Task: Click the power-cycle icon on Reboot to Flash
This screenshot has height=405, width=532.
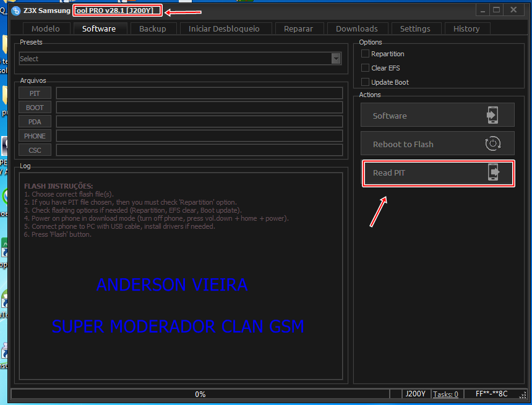Action: [492, 143]
